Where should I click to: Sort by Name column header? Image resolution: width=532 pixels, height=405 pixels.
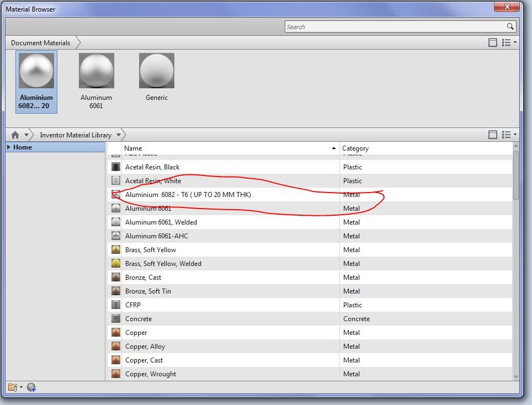point(230,148)
